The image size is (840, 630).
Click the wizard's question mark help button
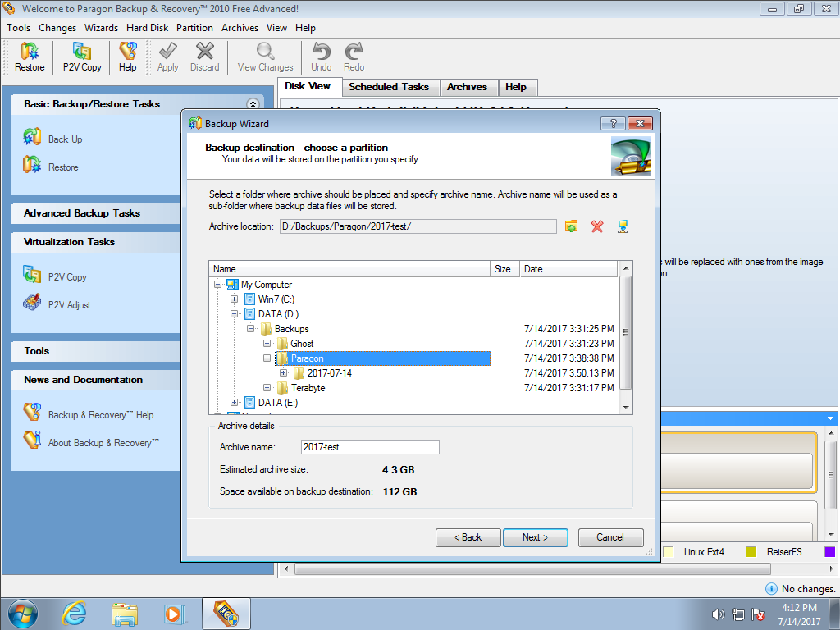pos(613,123)
